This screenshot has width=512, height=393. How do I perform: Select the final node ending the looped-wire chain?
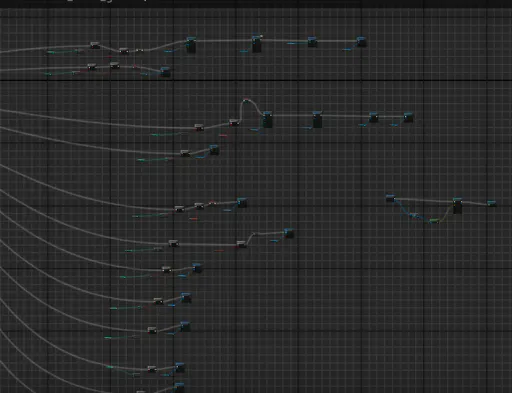click(409, 117)
